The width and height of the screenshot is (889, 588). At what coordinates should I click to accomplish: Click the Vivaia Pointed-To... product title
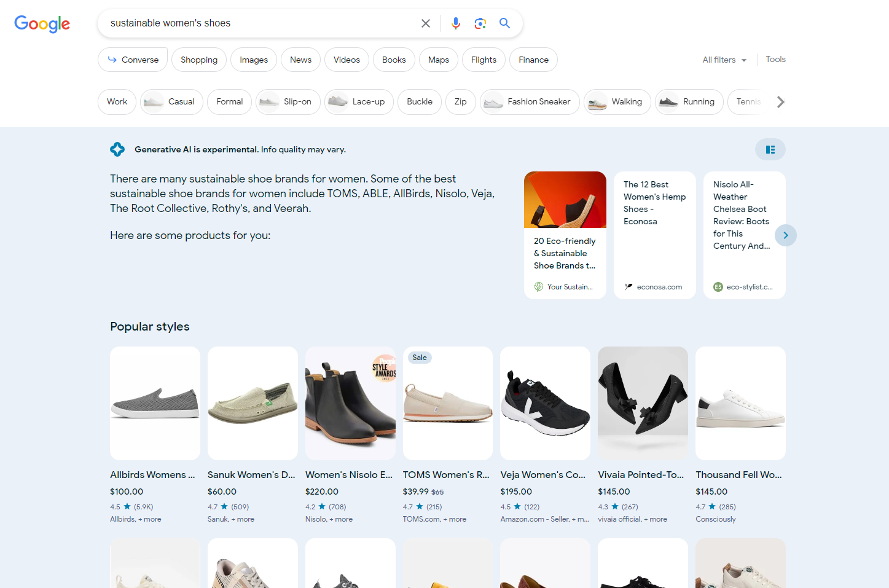coord(641,475)
